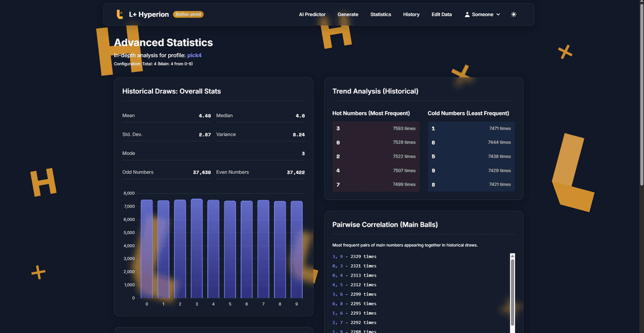Toggle the light/dark theme sun icon
Viewport: 644px width, 333px height.
coord(514,15)
